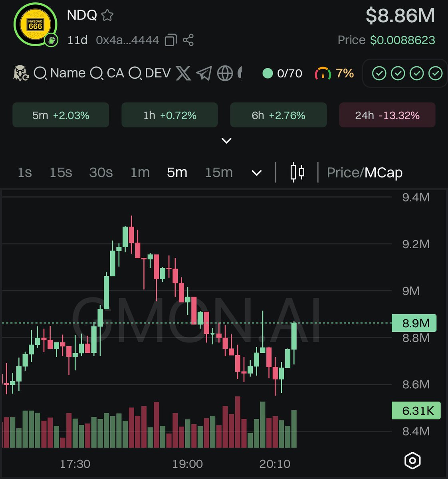Switch chart to 1s interval
Screen dimensions: 448x479
coord(25,172)
